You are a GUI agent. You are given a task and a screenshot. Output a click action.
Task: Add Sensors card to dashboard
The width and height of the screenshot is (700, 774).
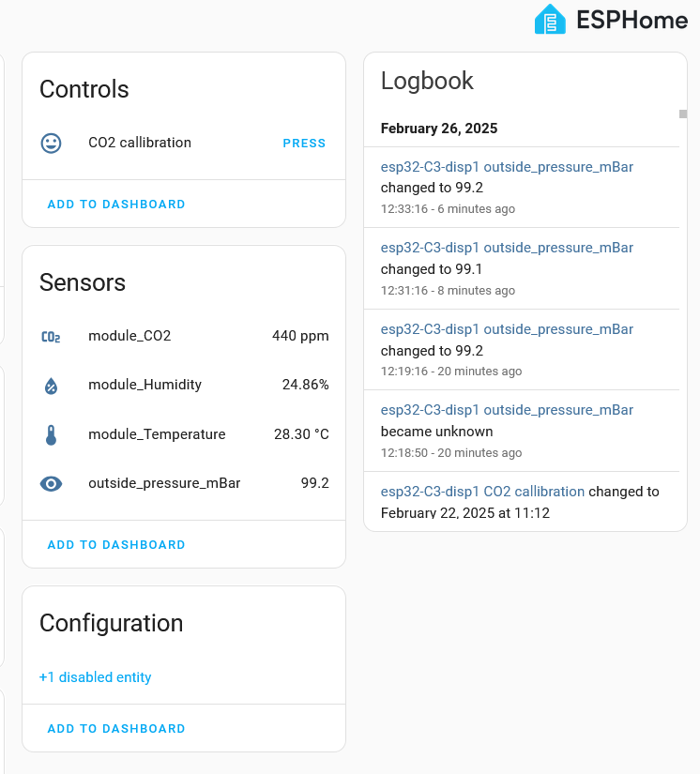pos(116,545)
